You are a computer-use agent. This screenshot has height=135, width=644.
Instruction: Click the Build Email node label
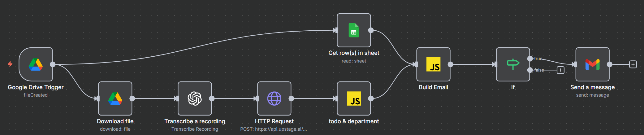point(433,87)
